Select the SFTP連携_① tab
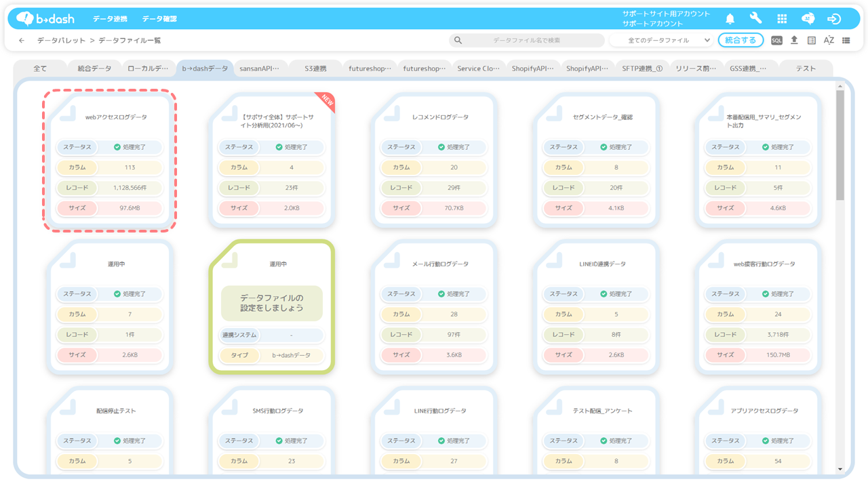The image size is (868, 488). 642,68
